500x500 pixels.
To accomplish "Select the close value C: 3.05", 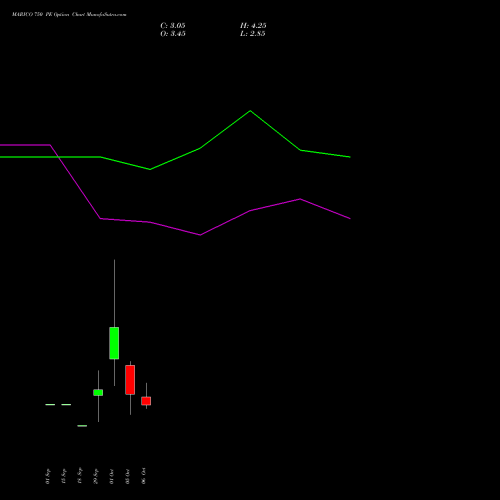I will 173,26.
